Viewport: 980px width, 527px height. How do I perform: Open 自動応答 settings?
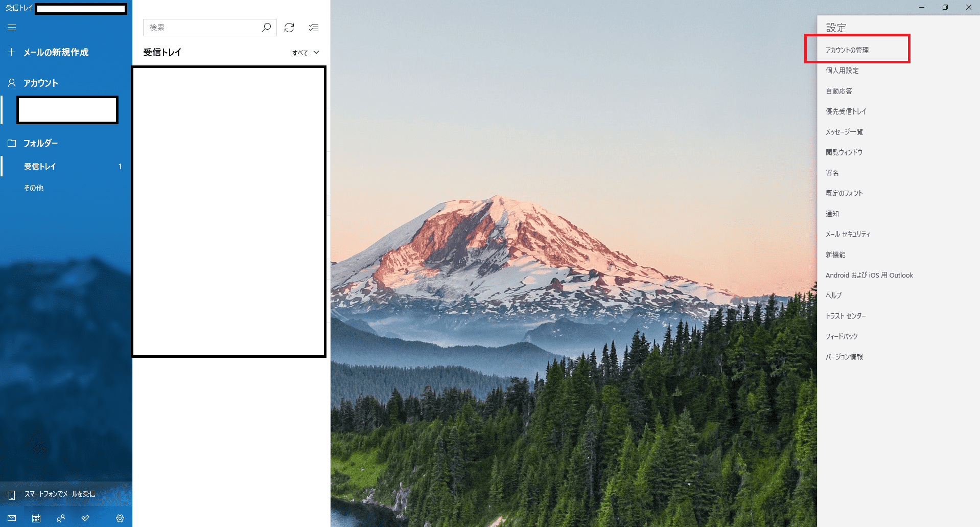(x=839, y=91)
